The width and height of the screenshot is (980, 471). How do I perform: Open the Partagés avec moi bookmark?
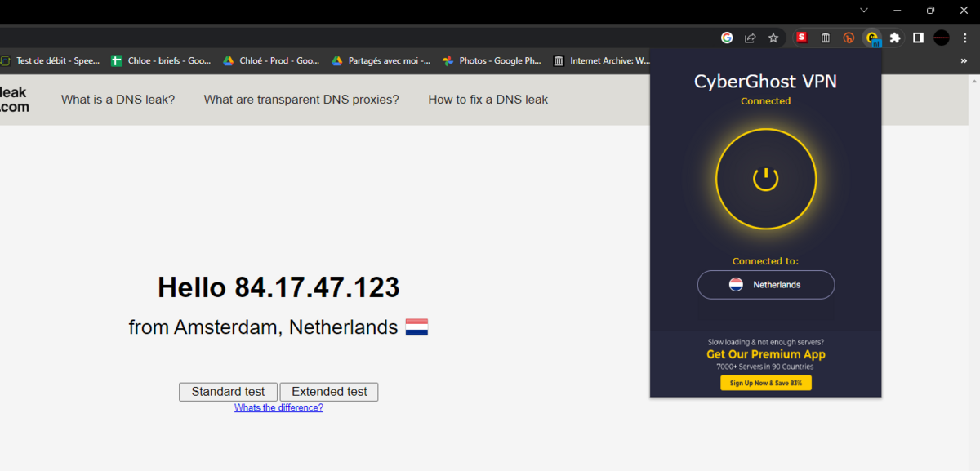381,60
